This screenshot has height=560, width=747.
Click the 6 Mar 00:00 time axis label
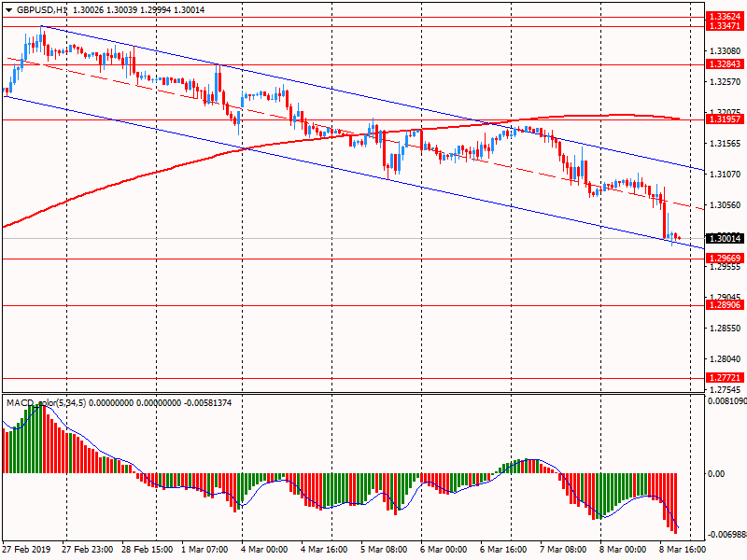click(x=444, y=550)
